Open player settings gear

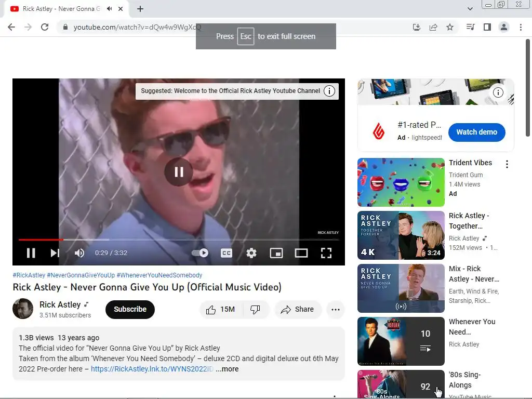coord(251,253)
